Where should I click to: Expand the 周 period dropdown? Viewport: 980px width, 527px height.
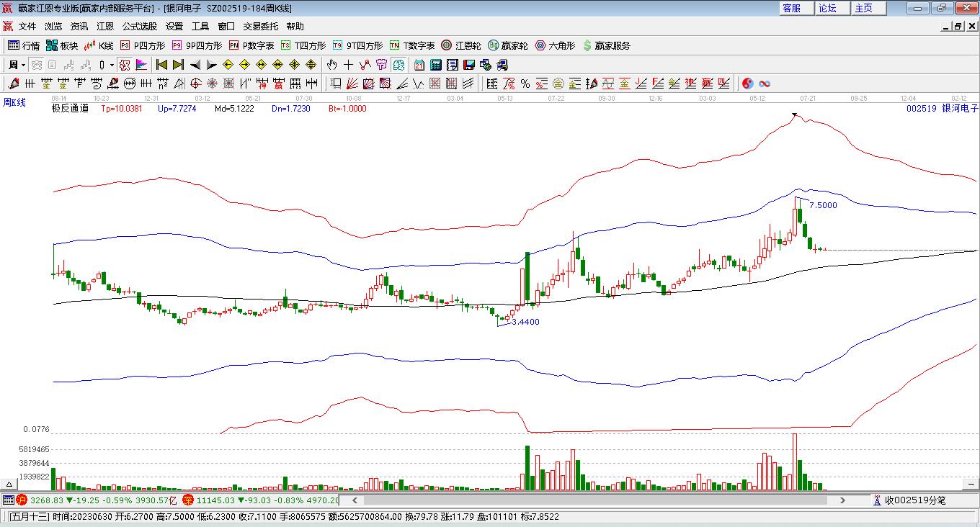tap(17, 65)
